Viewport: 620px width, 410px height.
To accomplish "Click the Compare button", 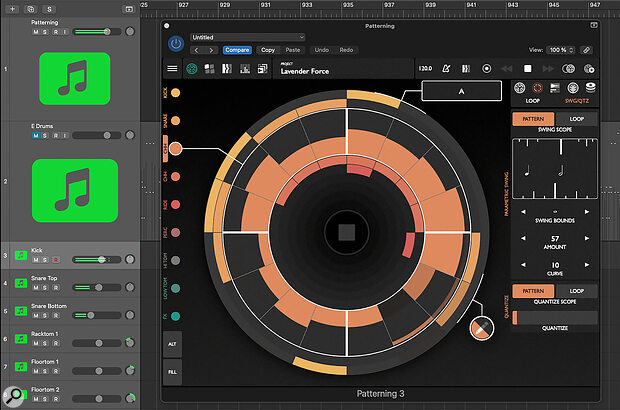I will pyautogui.click(x=237, y=48).
